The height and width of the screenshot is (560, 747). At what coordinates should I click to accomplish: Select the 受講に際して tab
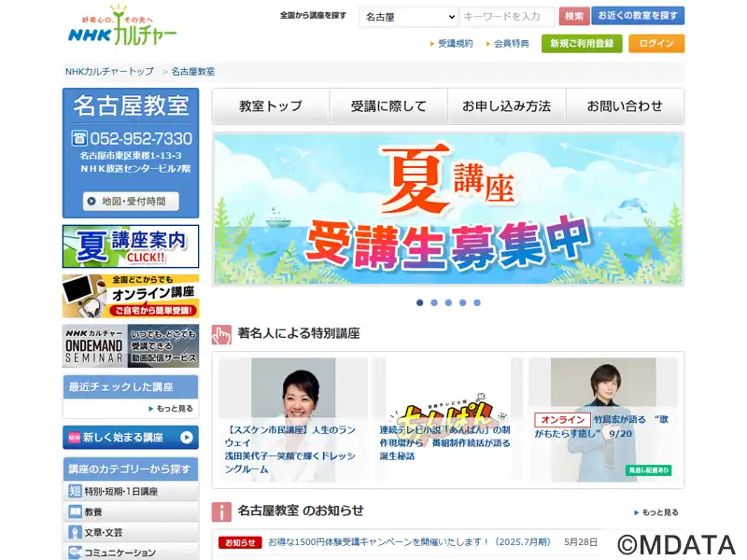[388, 106]
